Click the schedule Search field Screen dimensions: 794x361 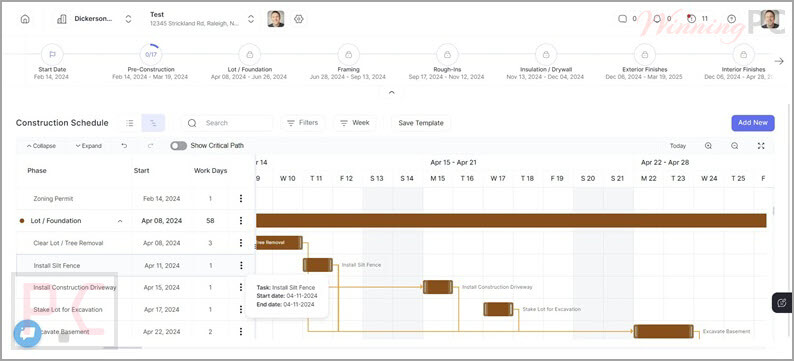pos(227,123)
